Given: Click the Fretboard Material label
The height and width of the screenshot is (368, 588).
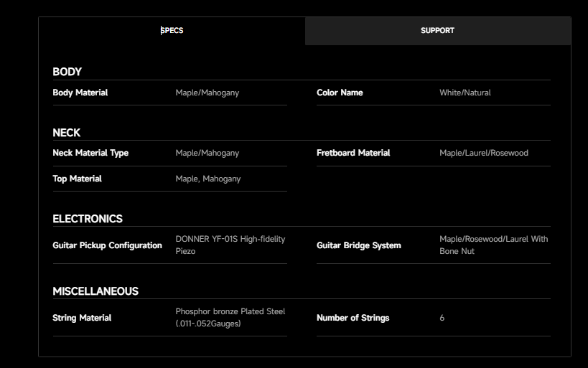Looking at the screenshot, I should [353, 153].
